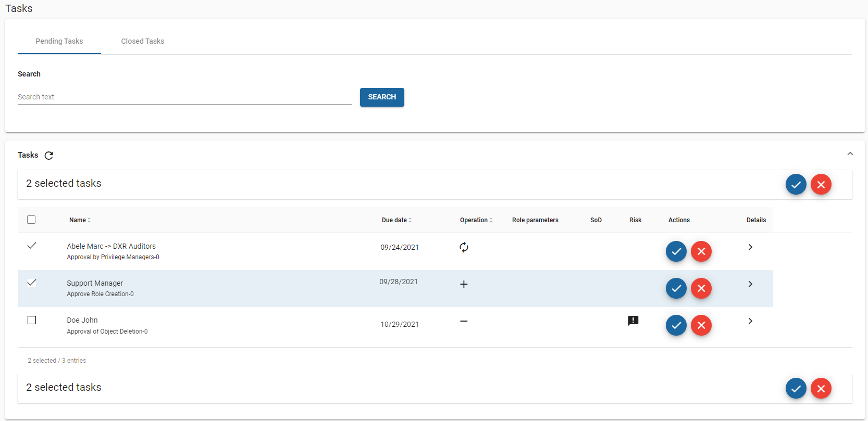Approve the Support Manager task
The width and height of the screenshot is (868, 421).
tap(676, 288)
